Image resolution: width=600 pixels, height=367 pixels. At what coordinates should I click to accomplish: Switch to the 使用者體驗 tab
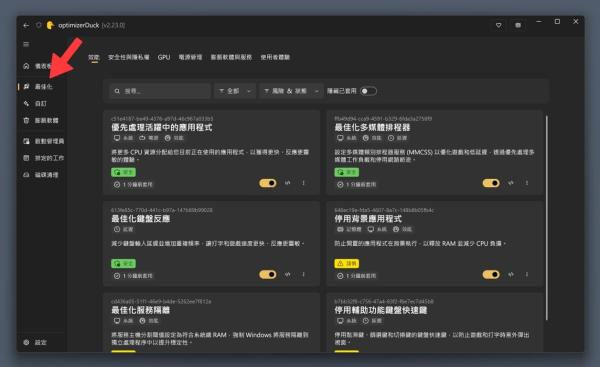(x=275, y=57)
